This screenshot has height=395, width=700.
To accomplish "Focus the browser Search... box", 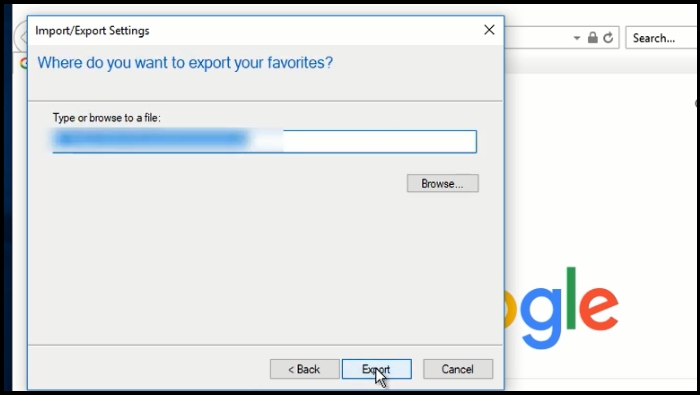I will pos(662,38).
